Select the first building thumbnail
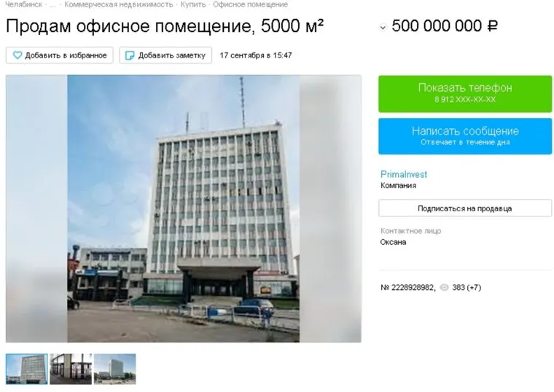 (x=26, y=369)
